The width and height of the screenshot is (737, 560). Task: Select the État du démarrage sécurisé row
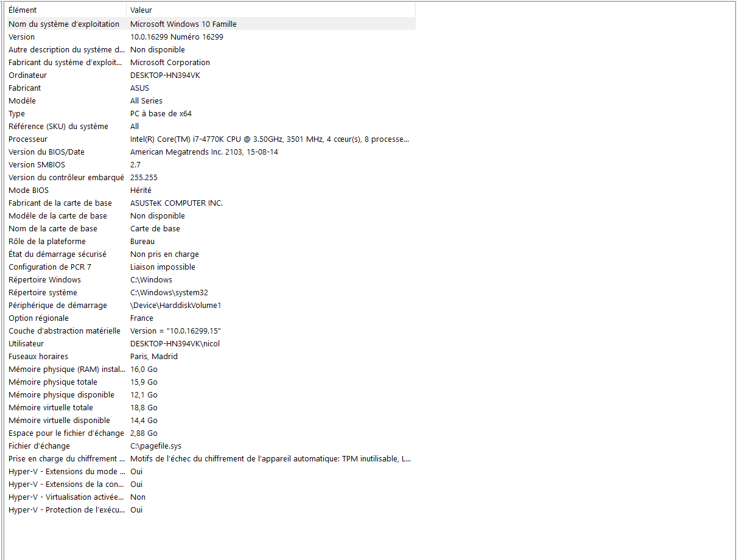pos(211,254)
